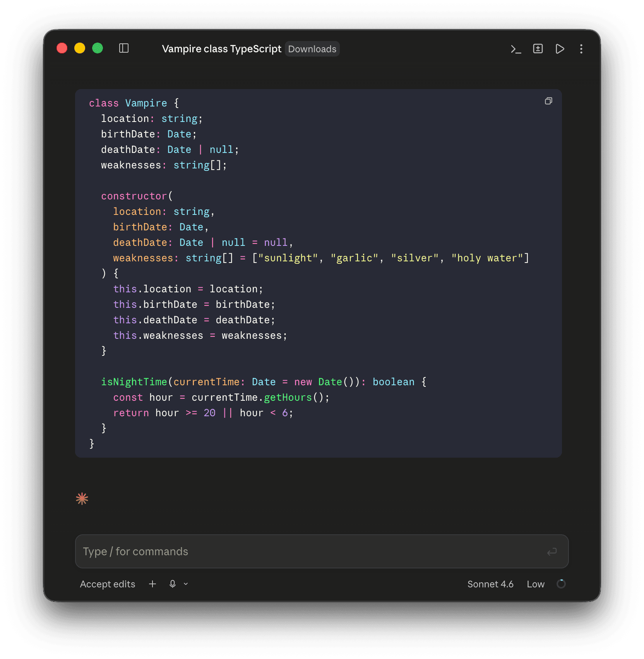Click the send return-arrow icon
Screen dimensions: 644x659
(x=552, y=551)
